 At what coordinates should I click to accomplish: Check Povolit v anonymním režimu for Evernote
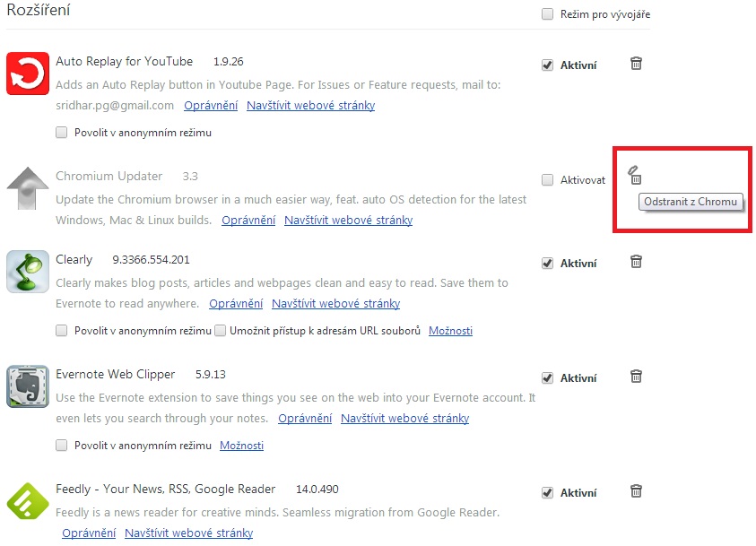[x=61, y=446]
